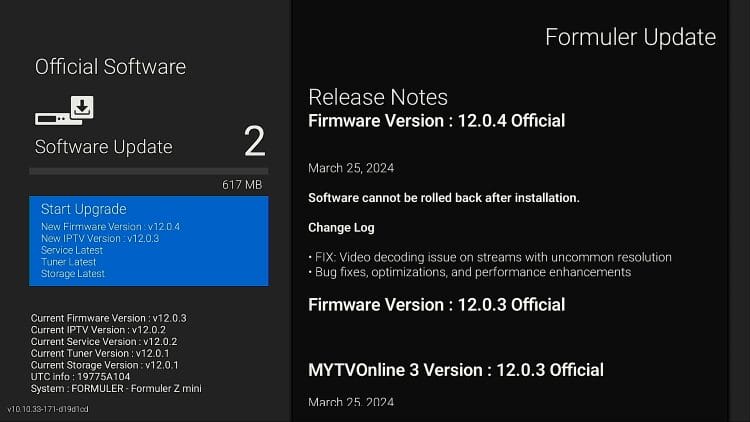
Task: Select the Start Upgrade button
Action: coord(83,209)
